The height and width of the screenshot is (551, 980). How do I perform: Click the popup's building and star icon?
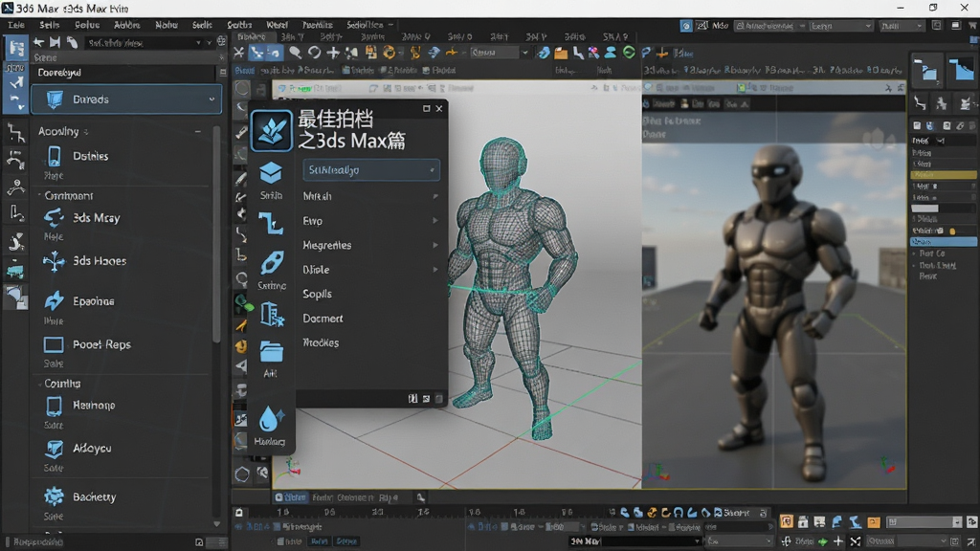tap(271, 314)
